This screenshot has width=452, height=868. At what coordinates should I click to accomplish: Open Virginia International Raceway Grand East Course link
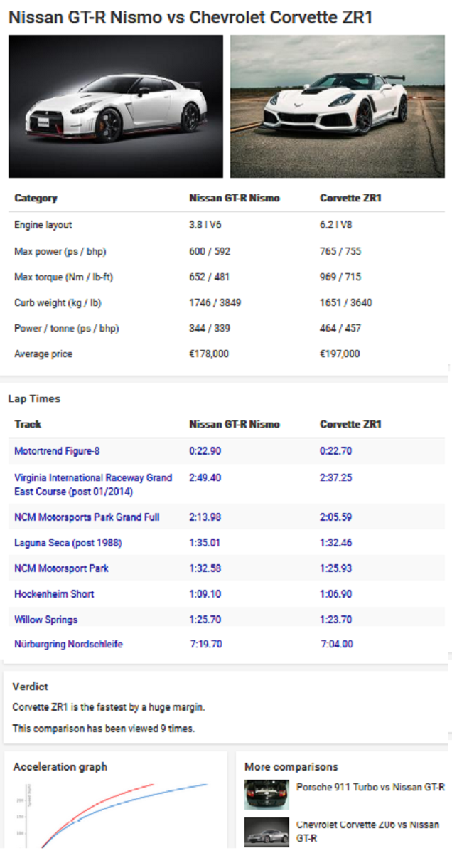pos(93,485)
